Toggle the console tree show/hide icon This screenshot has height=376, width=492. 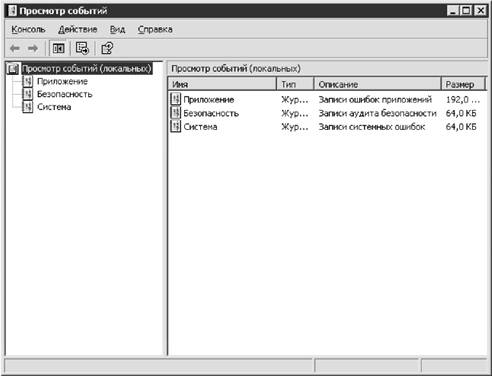click(58, 49)
